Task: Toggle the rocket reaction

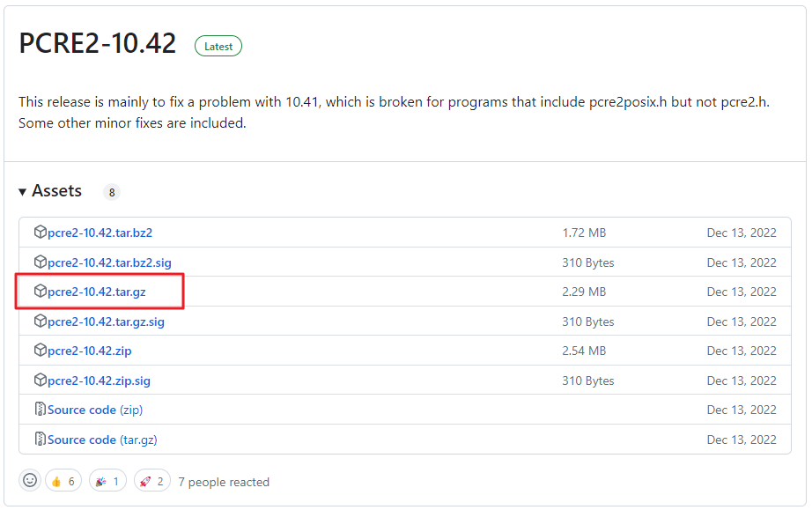Action: [x=152, y=482]
